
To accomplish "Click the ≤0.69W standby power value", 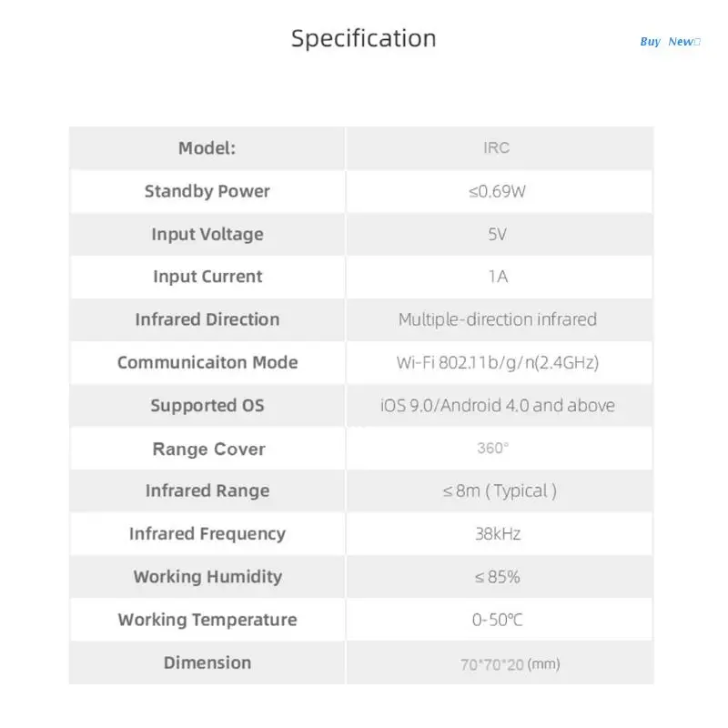I will (497, 191).
